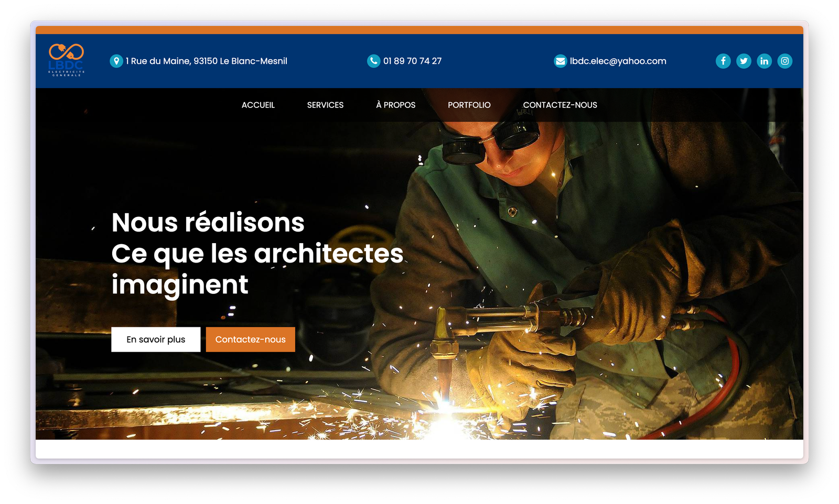Viewport: 839px width, 504px height.
Task: Click the email envelope icon
Action: pos(560,61)
